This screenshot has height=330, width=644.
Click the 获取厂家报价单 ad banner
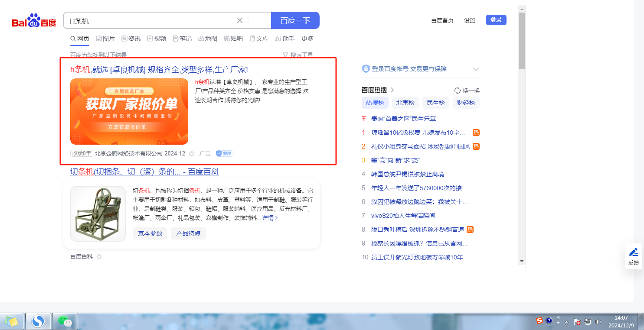click(129, 111)
